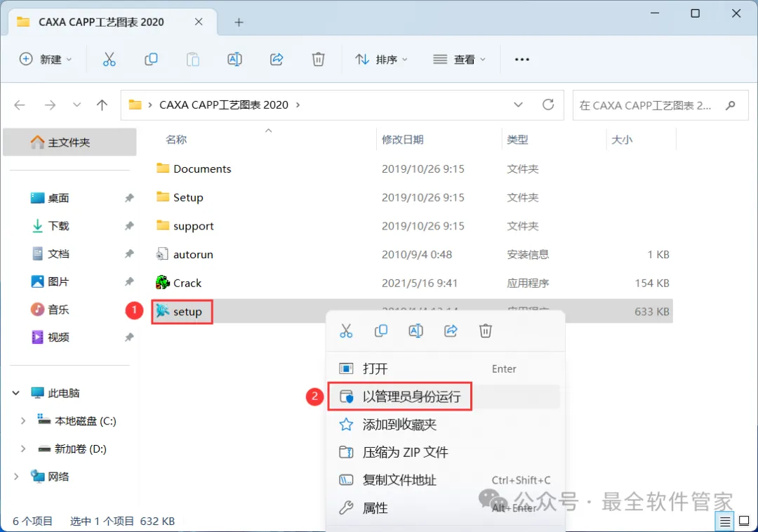Click the Delete trash icon in the toolbar

[x=318, y=60]
